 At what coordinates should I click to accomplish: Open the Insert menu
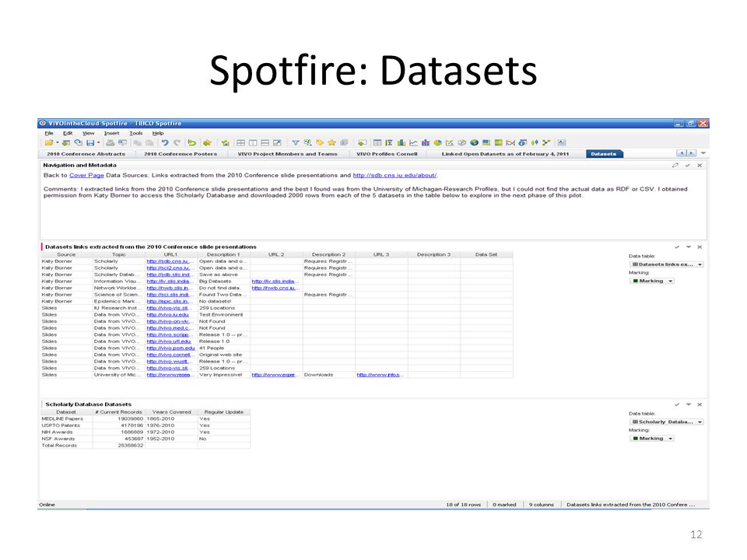pos(111,133)
